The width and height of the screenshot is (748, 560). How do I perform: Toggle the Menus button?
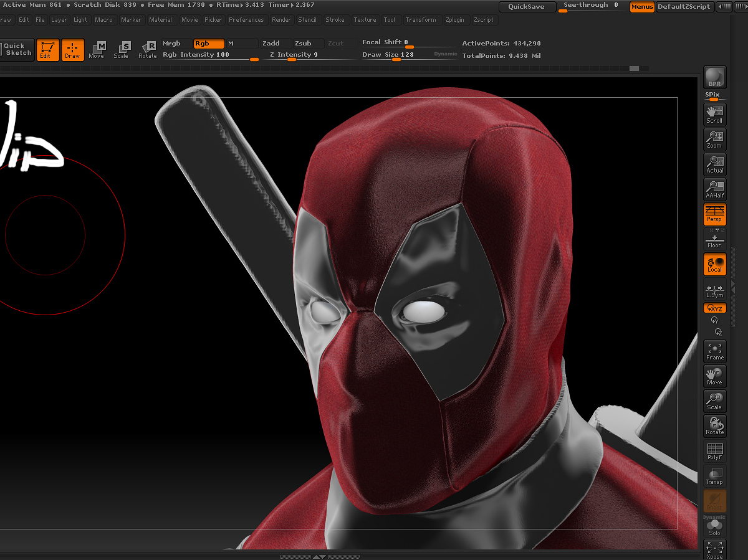pyautogui.click(x=642, y=6)
